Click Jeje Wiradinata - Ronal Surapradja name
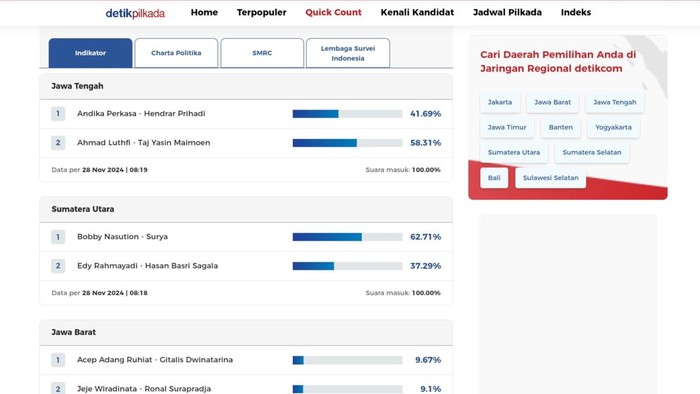Screen dimensions: 700x394 coord(144,389)
